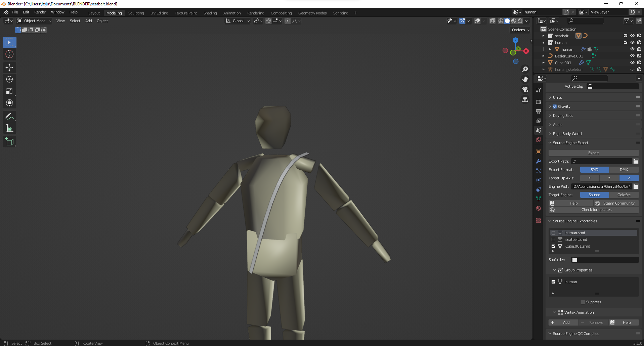Open the Object Mode dropdown
The image size is (644, 346).
click(x=35, y=21)
